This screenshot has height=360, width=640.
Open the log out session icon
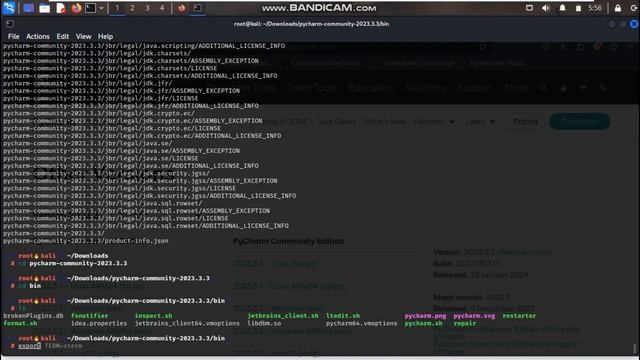633,8
